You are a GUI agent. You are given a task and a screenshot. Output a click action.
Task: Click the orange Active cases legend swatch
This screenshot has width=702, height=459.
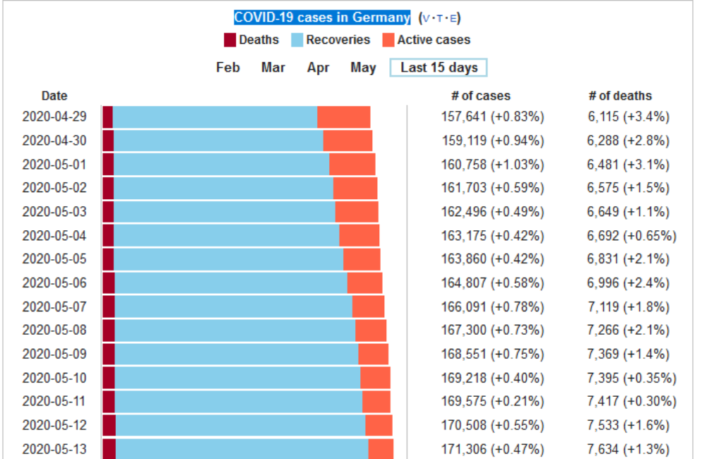coord(386,40)
